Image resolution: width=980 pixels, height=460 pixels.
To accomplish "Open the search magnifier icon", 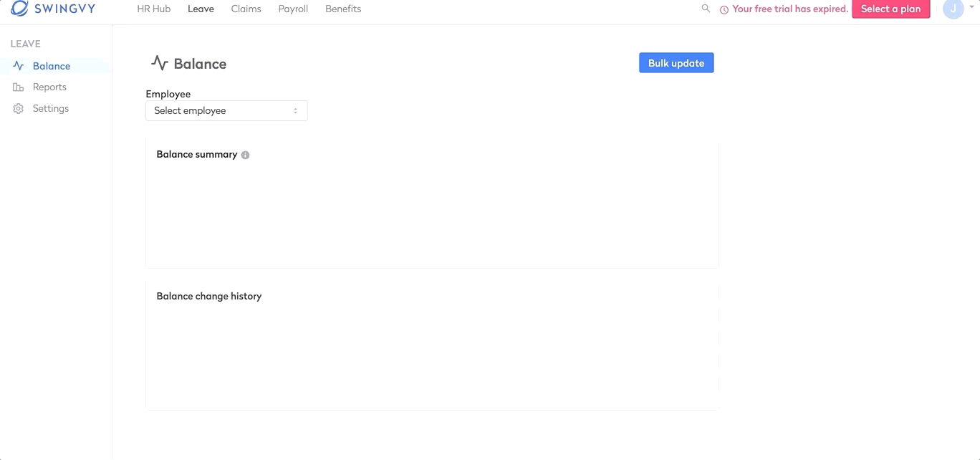I will point(706,9).
